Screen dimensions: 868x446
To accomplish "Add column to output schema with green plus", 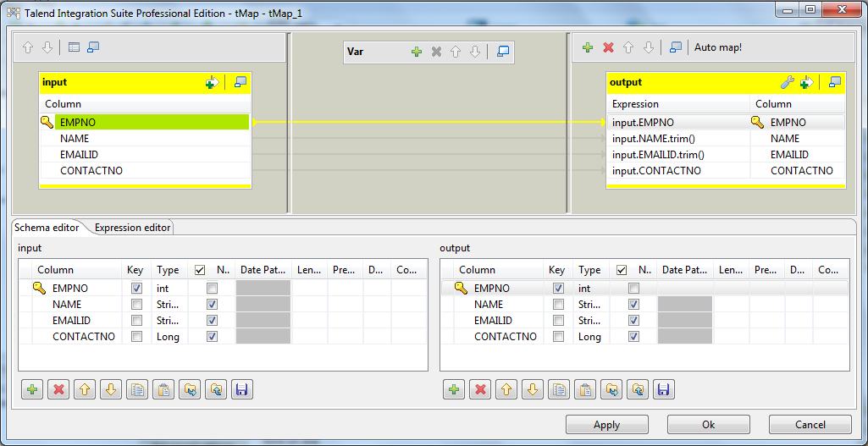I will [x=454, y=389].
